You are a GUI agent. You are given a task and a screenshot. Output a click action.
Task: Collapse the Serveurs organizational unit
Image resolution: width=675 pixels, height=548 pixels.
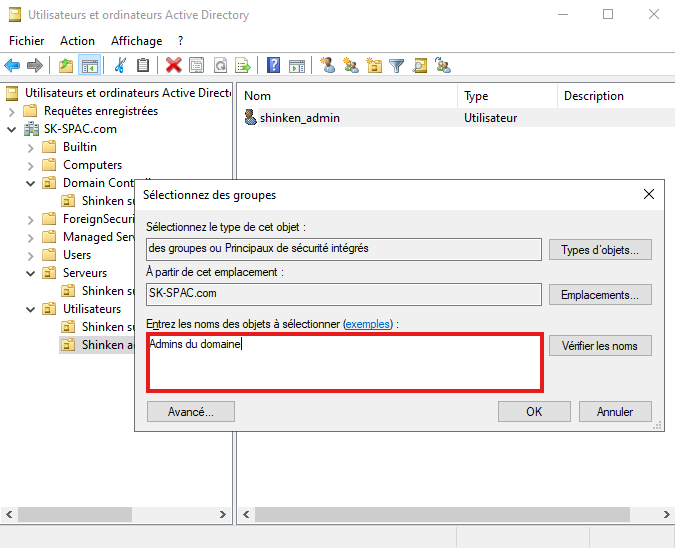click(x=30, y=273)
